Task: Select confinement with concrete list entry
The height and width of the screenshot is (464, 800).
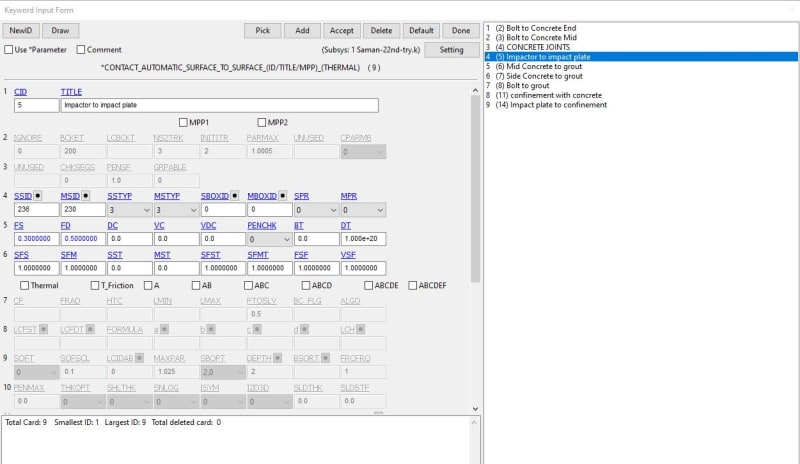Action: click(x=548, y=95)
